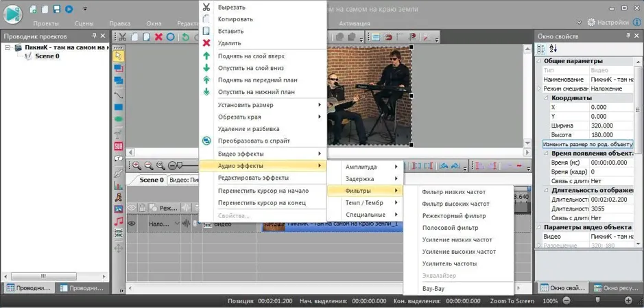644x308 pixels.
Task: Click the timeline zoom-out magnifier icon
Action: click(149, 165)
